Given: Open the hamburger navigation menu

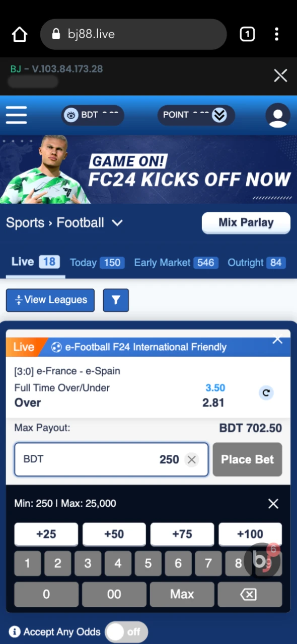Looking at the screenshot, I should pyautogui.click(x=16, y=115).
